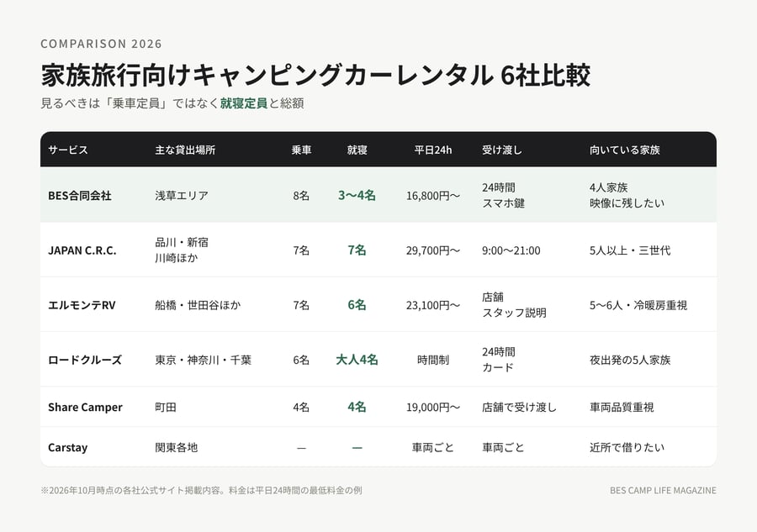This screenshot has height=532, width=757.
Task: Click the green '7名' sleeping capacity cell
Action: [x=357, y=250]
